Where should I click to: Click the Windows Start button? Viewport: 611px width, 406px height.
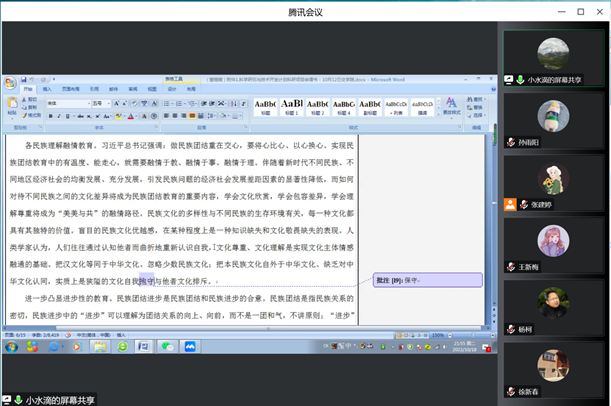click(12, 346)
